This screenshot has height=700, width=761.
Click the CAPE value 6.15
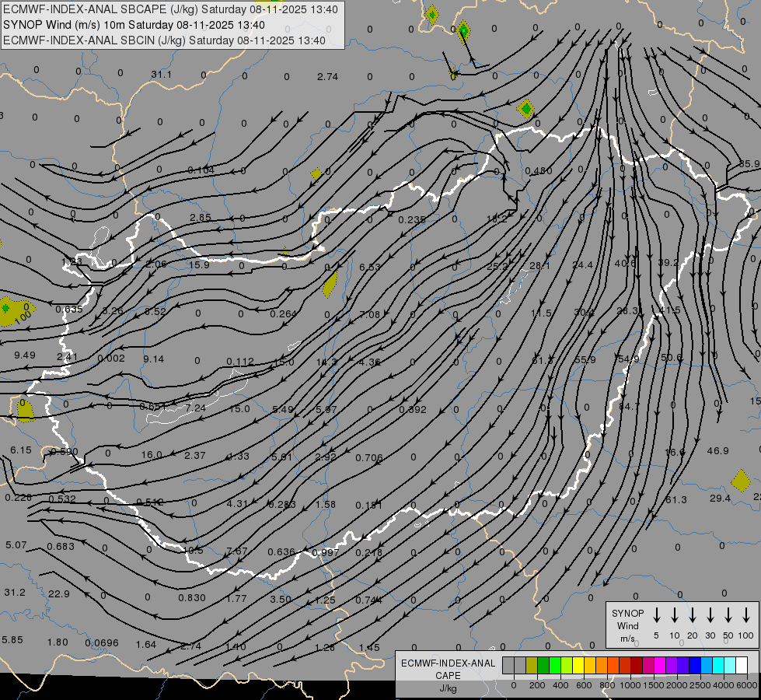pos(21,450)
